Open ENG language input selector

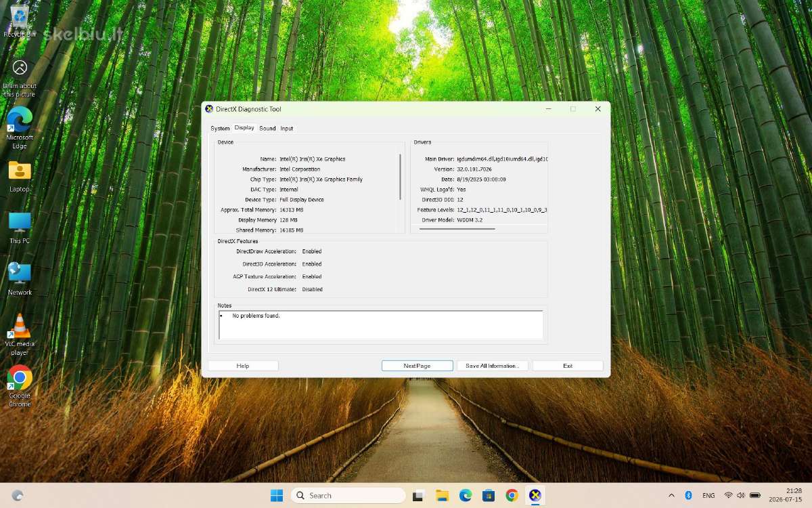708,495
